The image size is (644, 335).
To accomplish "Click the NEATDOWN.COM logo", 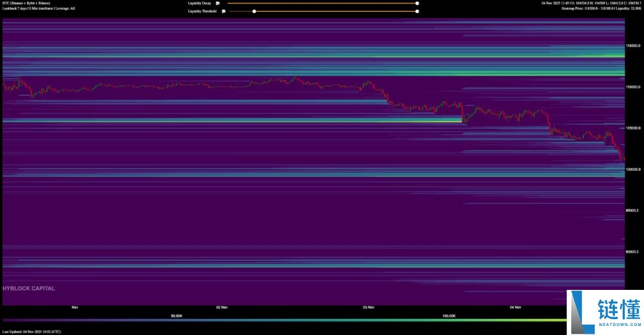I will click(x=605, y=312).
